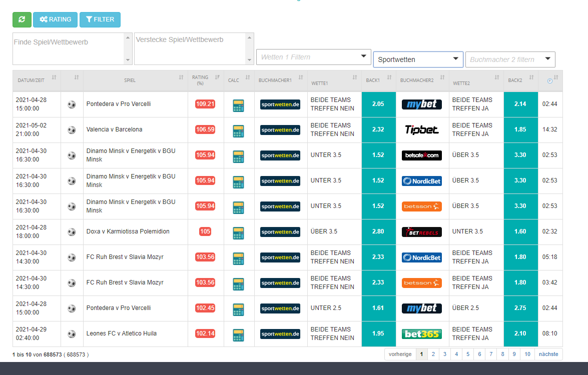Screen dimensions: 588x375
Task: Sort by BACK2 column
Action: 520,80
